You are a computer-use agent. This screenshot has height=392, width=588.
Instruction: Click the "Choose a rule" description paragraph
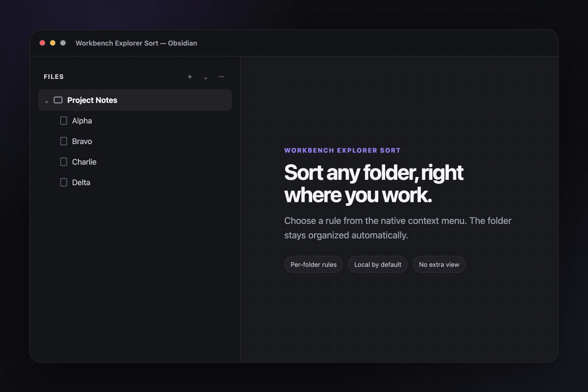(x=398, y=228)
